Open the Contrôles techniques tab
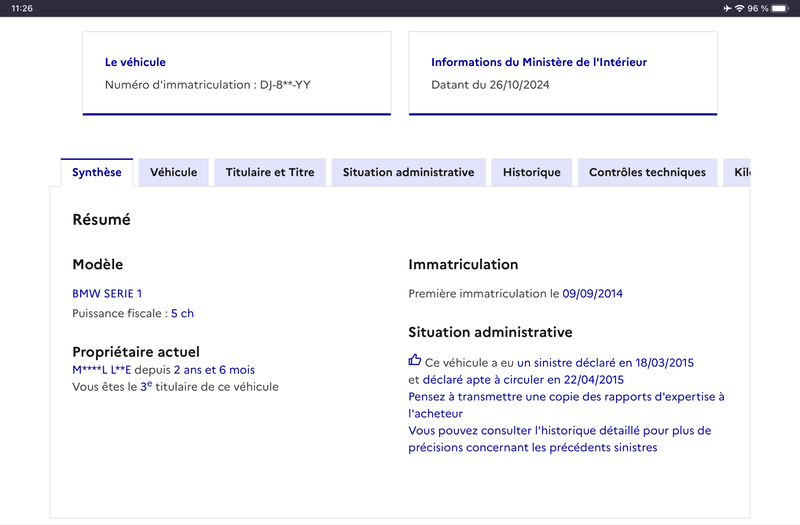Image resolution: width=800 pixels, height=525 pixels. [647, 172]
